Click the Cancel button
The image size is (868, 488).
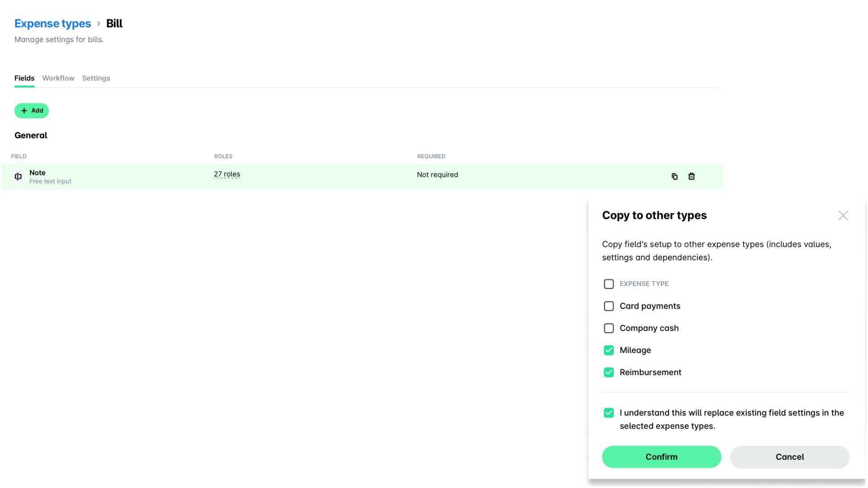click(x=789, y=457)
